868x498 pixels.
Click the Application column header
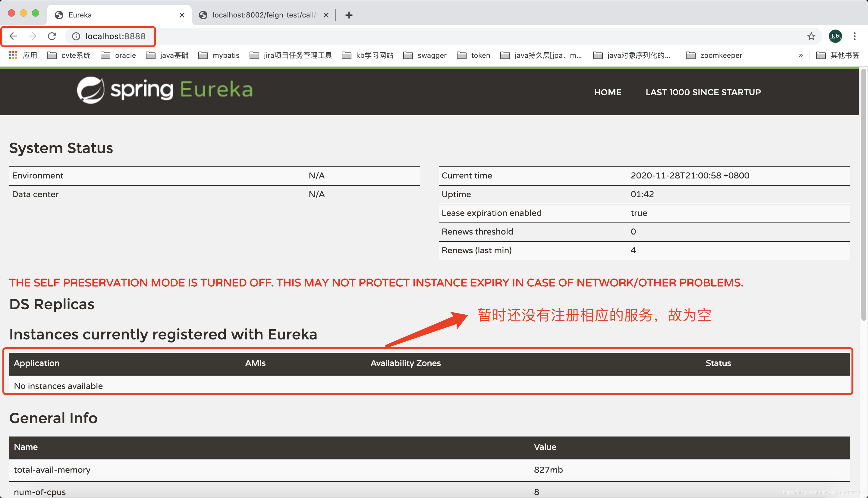point(36,363)
